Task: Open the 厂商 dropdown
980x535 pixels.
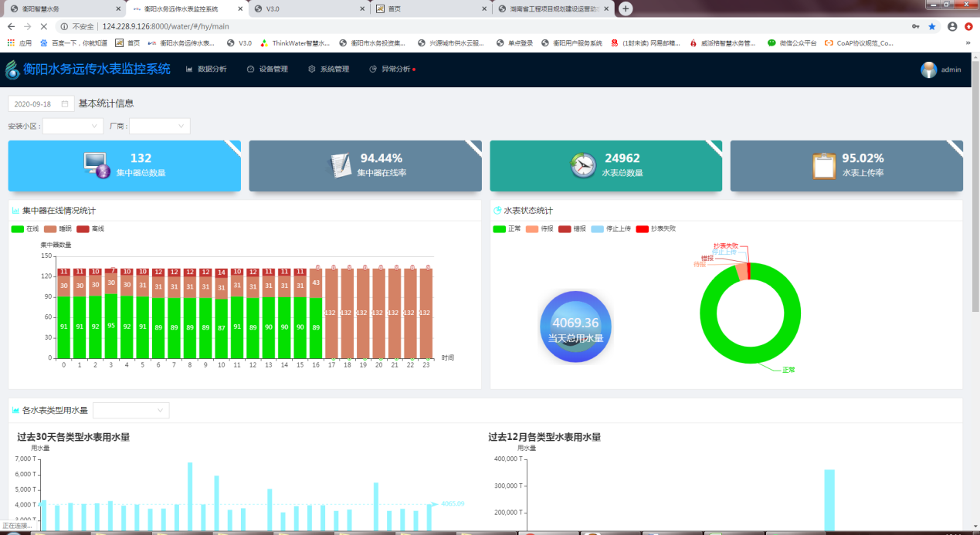Action: coord(159,126)
